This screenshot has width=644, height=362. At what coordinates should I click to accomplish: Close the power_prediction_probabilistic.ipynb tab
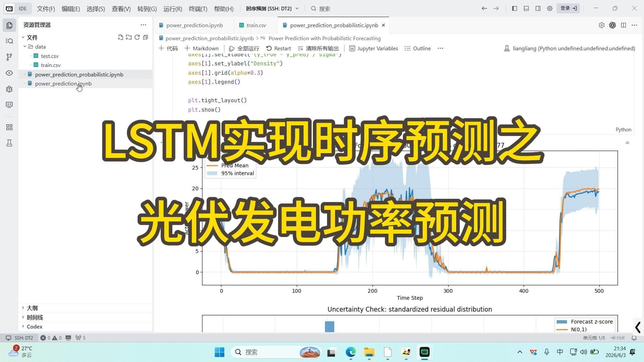coord(383,25)
